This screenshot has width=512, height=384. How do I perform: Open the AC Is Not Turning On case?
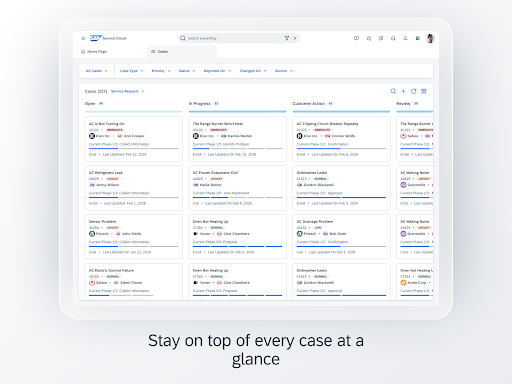134,139
